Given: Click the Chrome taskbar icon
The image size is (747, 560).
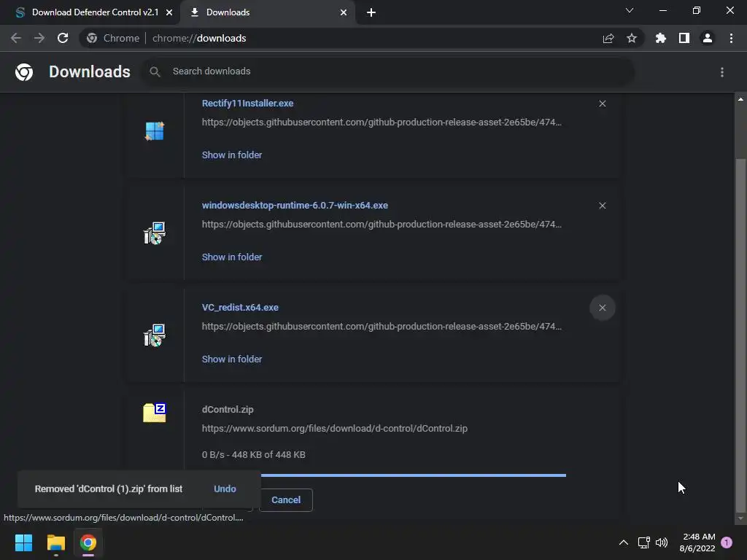Looking at the screenshot, I should pyautogui.click(x=88, y=542).
